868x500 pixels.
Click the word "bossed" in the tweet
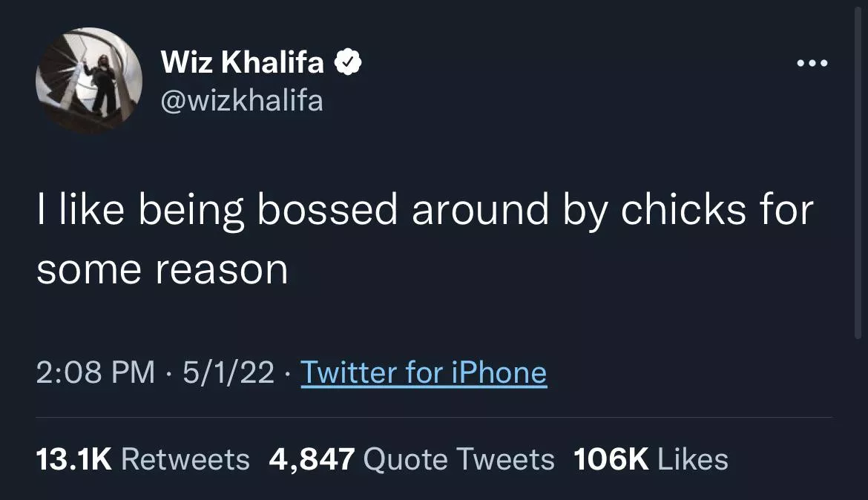pyautogui.click(x=327, y=211)
